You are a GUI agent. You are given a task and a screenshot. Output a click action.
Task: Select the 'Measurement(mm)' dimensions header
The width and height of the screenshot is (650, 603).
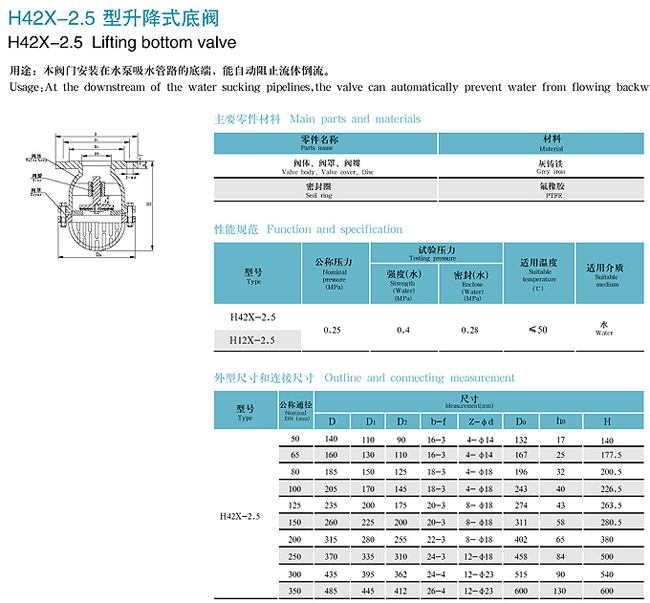click(473, 401)
